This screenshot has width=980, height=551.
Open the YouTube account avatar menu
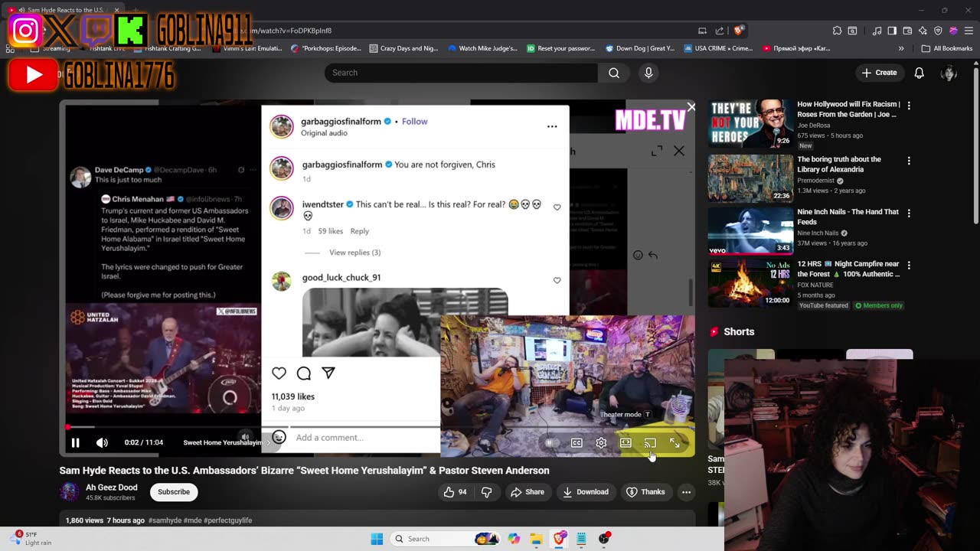point(949,73)
